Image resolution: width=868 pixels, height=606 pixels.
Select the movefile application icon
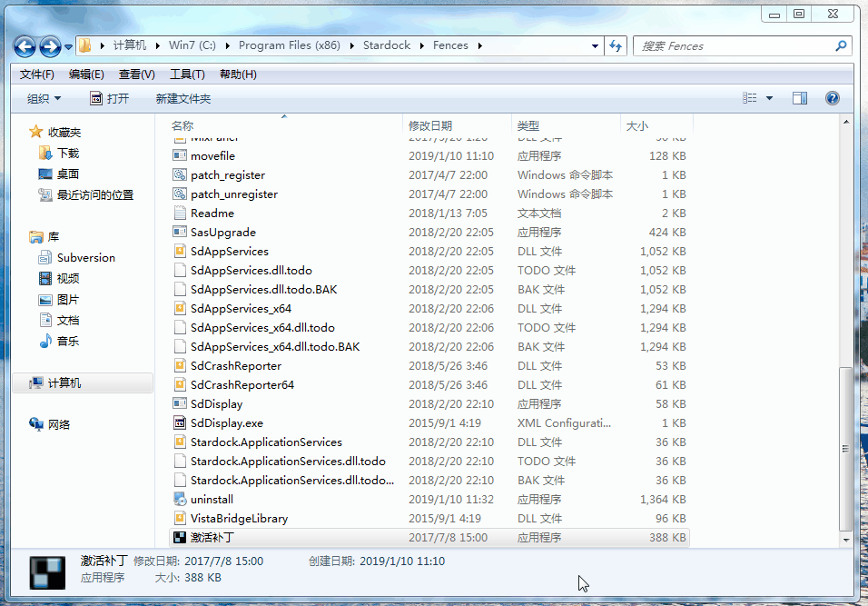pos(180,155)
